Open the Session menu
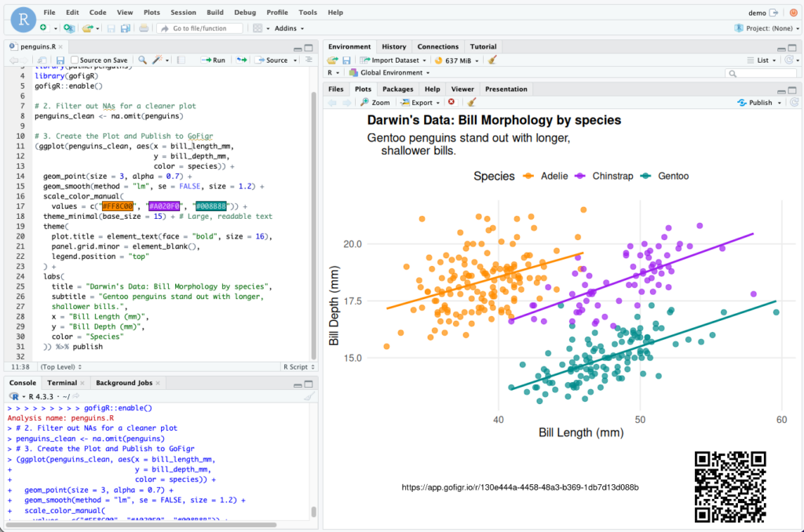 click(183, 13)
